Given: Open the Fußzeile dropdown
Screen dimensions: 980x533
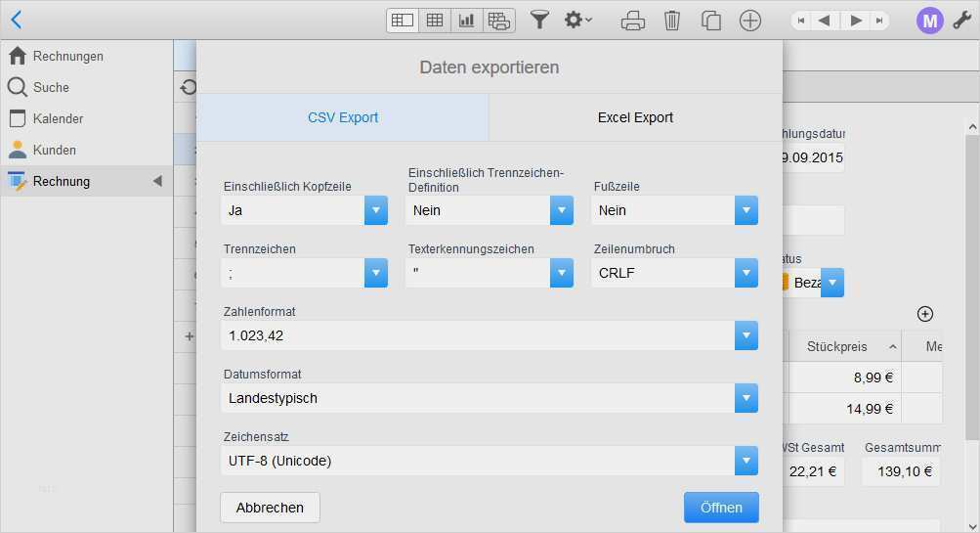Looking at the screenshot, I should pos(674,210).
